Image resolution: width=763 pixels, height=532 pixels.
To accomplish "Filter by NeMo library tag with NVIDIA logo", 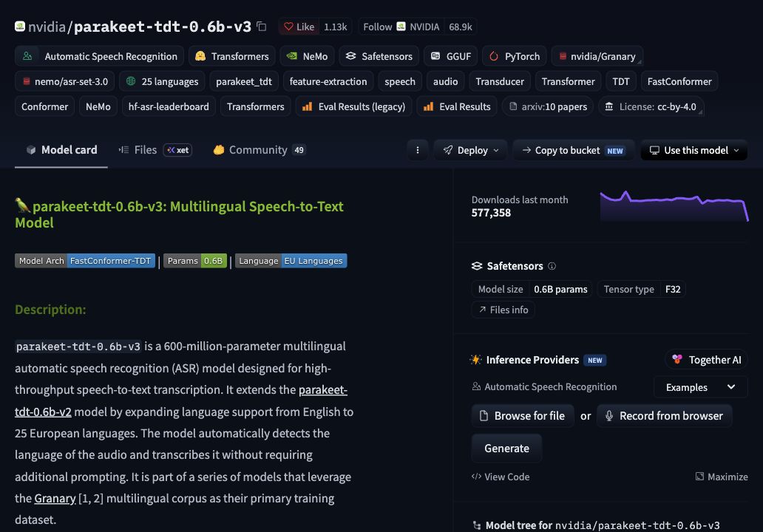I will point(307,56).
